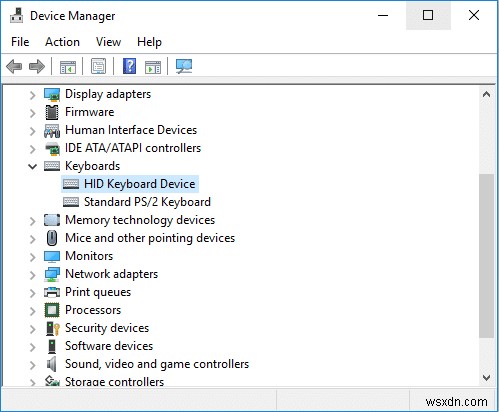Click the Security devices key icon
Image resolution: width=499 pixels, height=412 pixels.
pos(53,328)
